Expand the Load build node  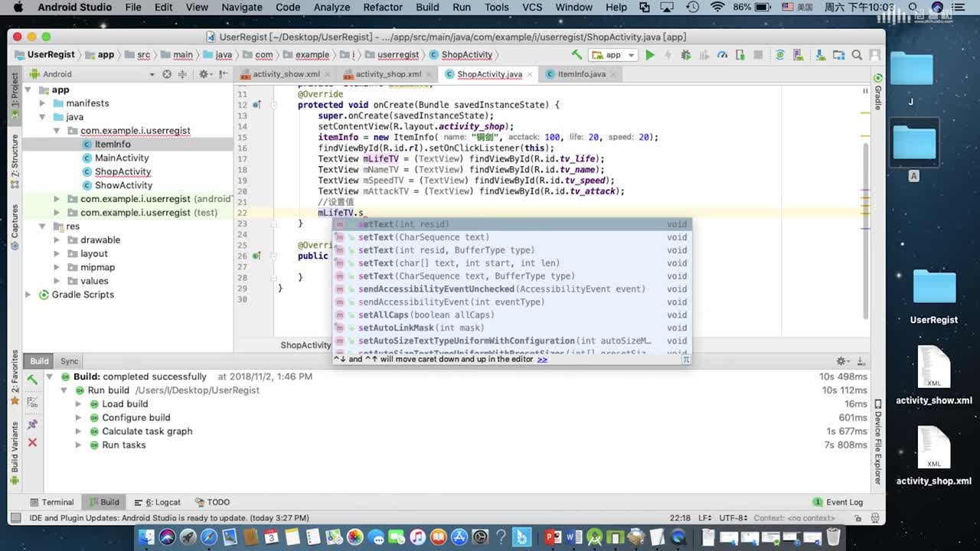(78, 404)
